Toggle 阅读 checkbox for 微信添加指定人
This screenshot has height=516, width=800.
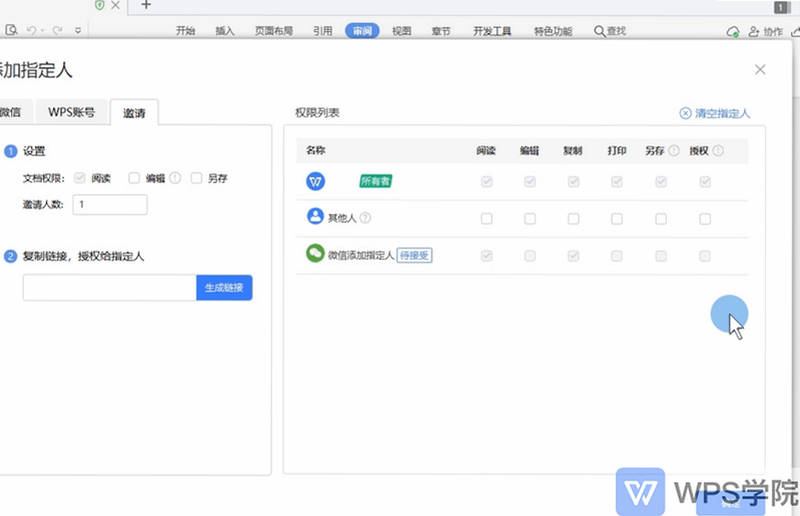(x=487, y=256)
